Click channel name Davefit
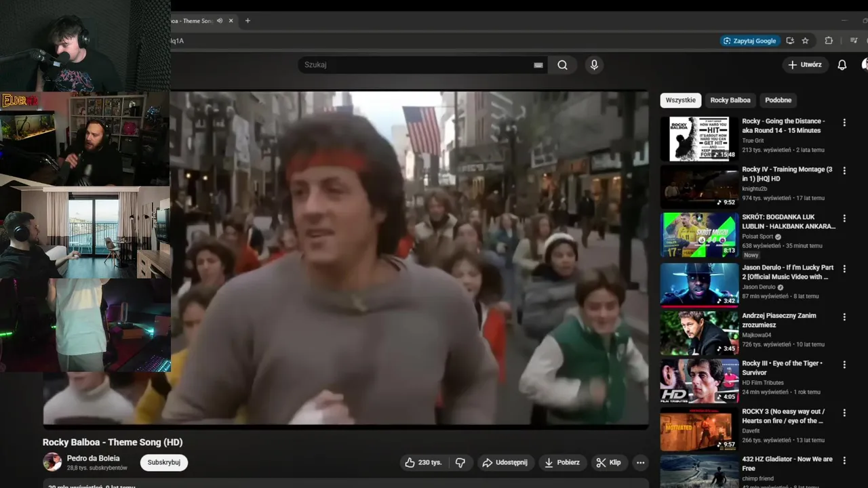 (751, 430)
